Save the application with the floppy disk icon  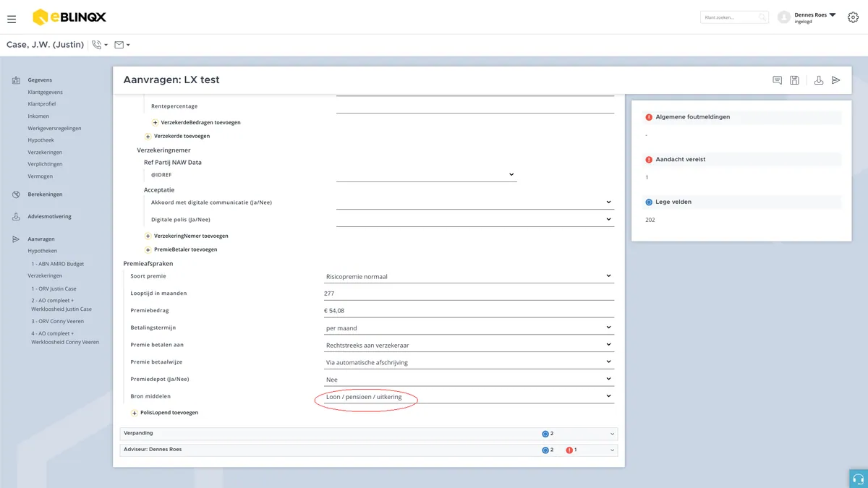click(x=794, y=80)
